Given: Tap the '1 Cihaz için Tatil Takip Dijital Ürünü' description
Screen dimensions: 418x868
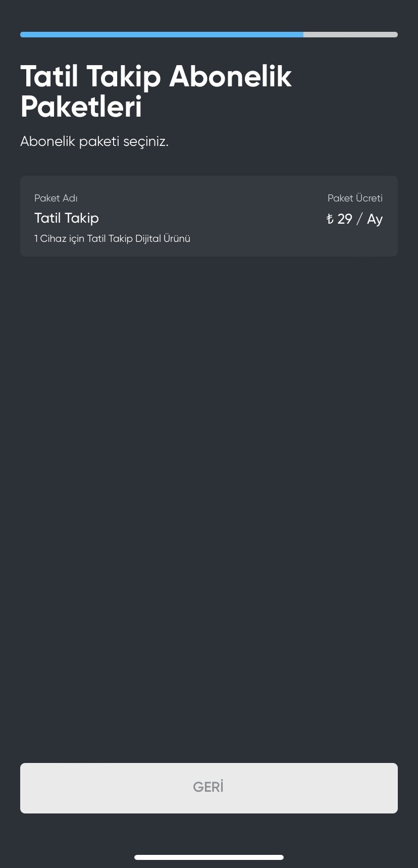Looking at the screenshot, I should click(x=112, y=238).
